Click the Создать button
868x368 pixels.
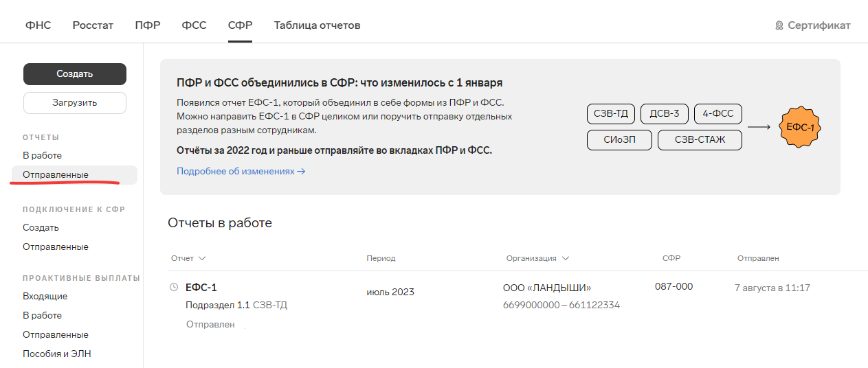[x=75, y=74]
